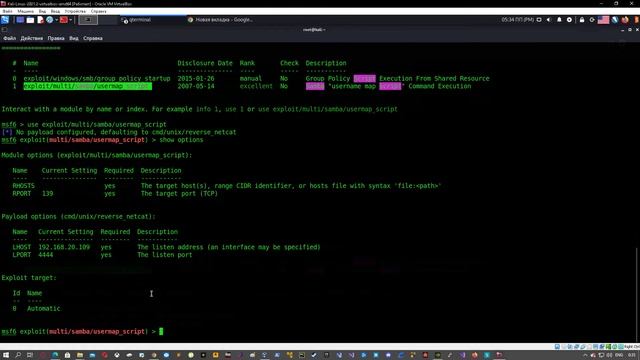The height and width of the screenshot is (360, 640).
Task: Open the Windows Start button
Action: [x=6, y=355]
